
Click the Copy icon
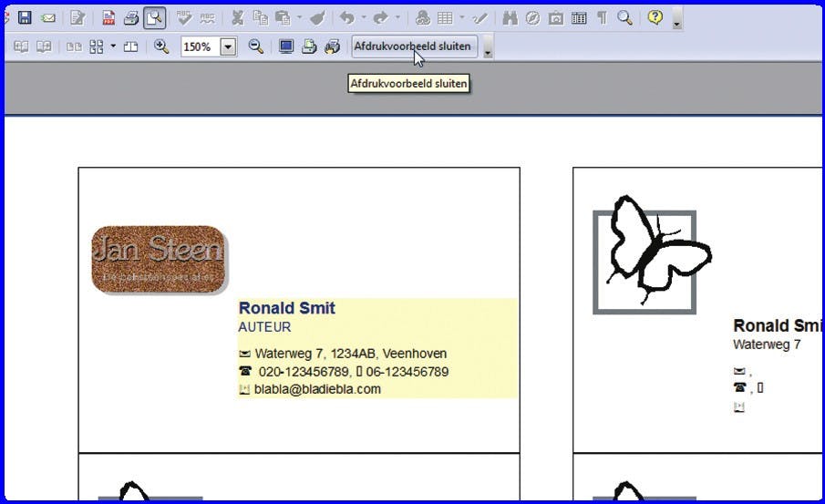(x=261, y=18)
